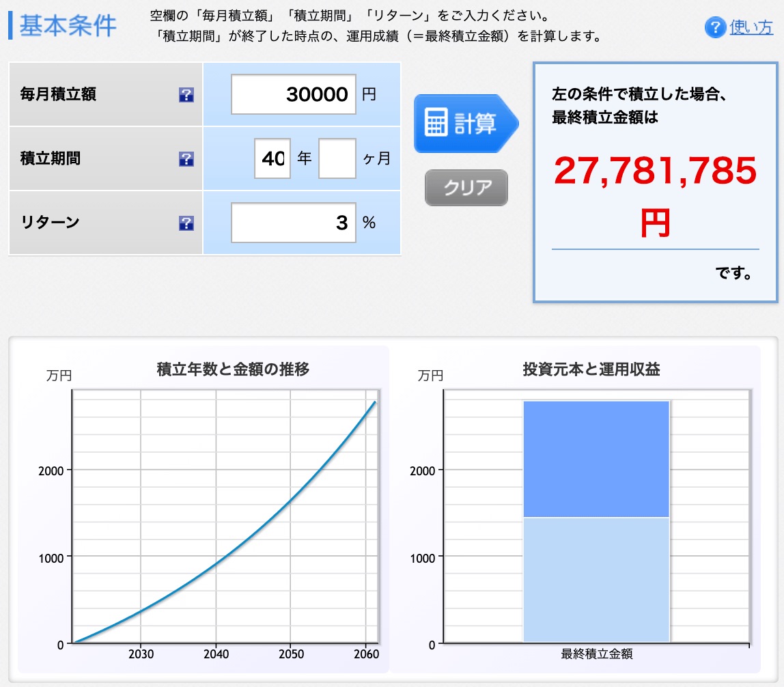Click the 2040 x-axis label
Screen dimensions: 784x687
(x=216, y=654)
